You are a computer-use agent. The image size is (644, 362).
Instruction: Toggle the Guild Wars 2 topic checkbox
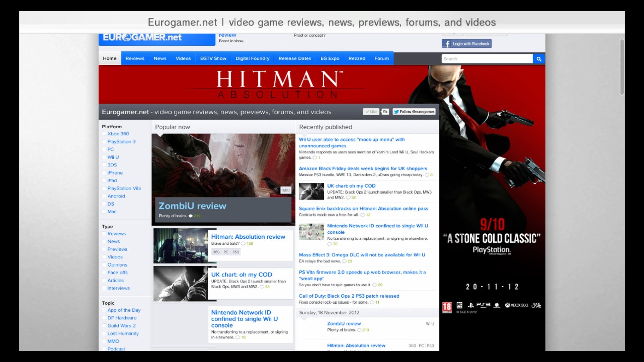pos(104,326)
